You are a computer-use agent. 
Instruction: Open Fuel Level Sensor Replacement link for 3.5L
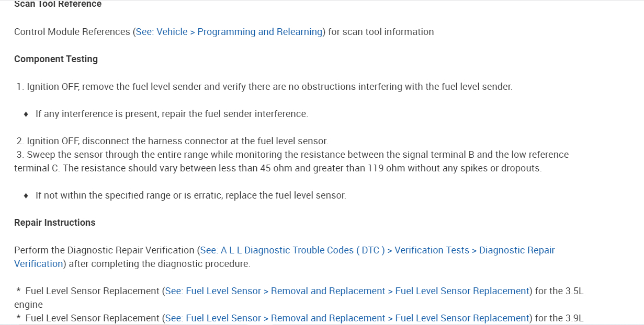pos(347,291)
